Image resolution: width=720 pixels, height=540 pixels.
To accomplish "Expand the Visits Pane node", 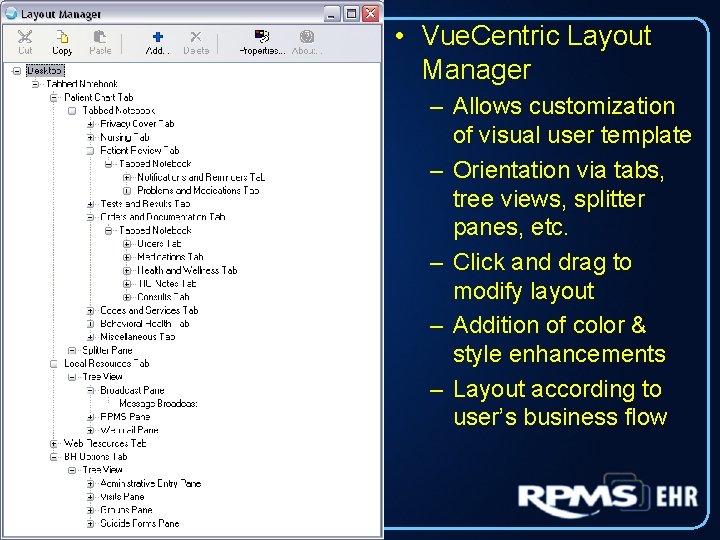I will 90,497.
